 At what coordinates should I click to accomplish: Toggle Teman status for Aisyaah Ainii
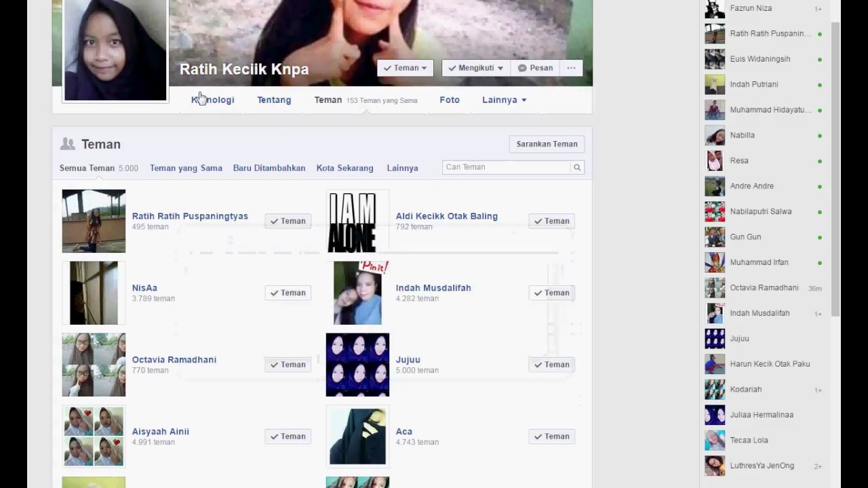tap(288, 436)
